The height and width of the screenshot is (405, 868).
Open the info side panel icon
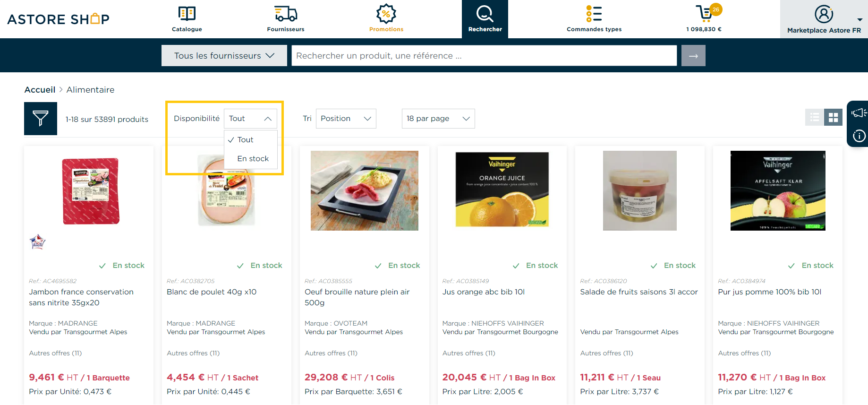click(859, 136)
